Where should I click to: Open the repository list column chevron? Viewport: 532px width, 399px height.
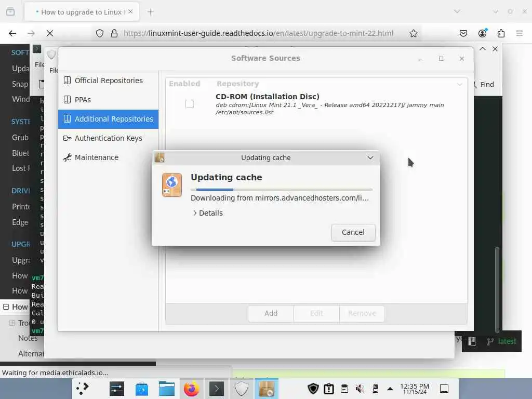point(459,84)
